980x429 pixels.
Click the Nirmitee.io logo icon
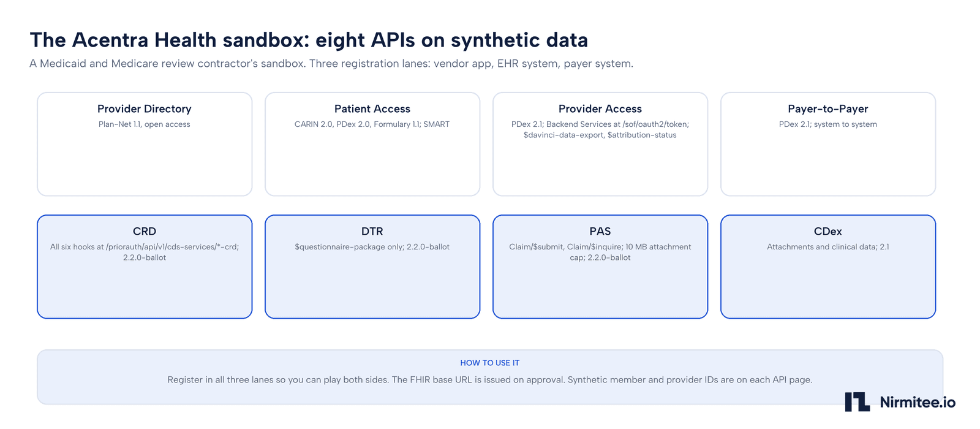tap(858, 402)
